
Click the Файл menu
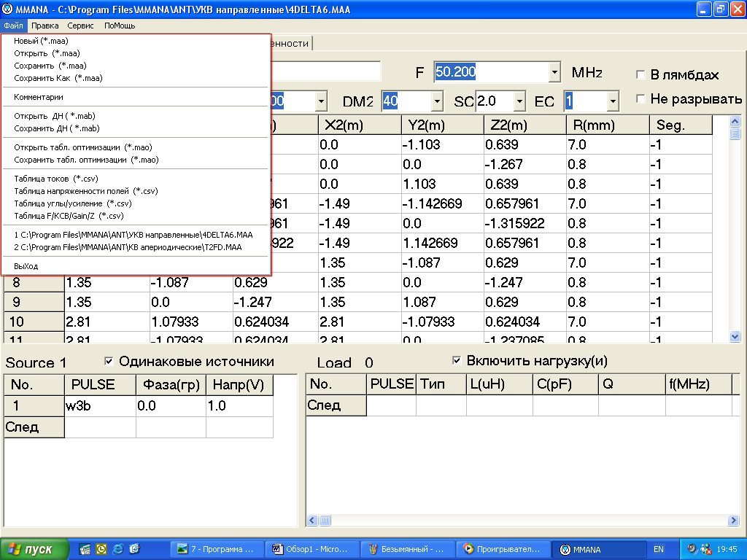tap(14, 26)
